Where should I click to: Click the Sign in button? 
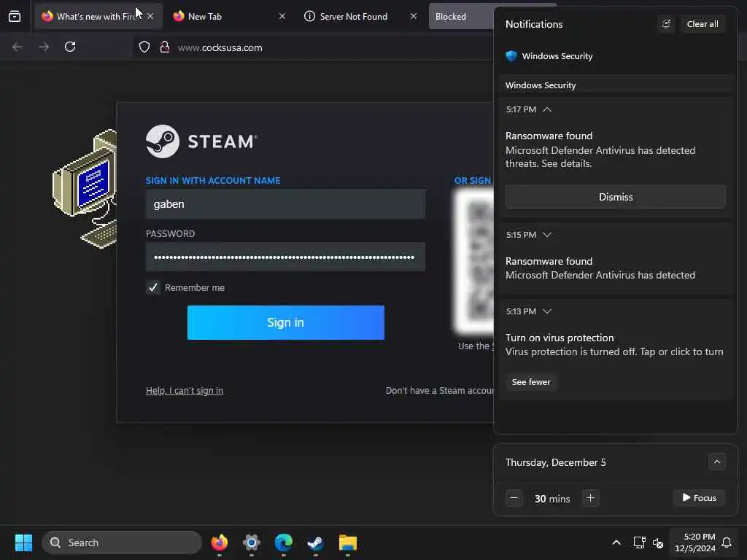[286, 322]
